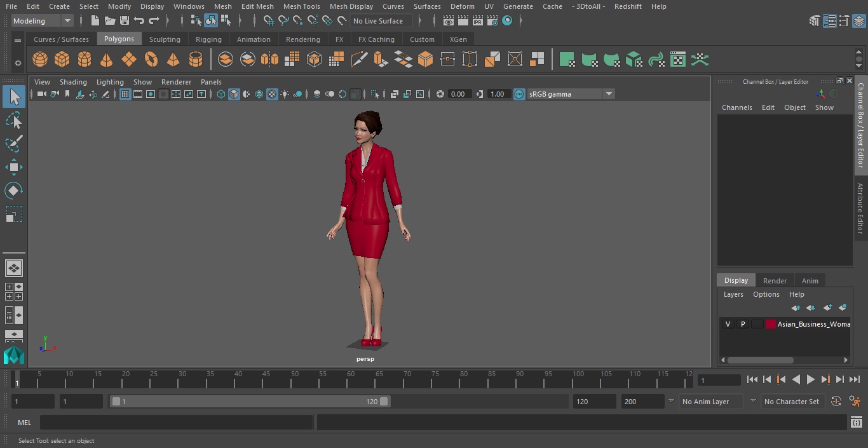Switch to the Anim layer tab
Viewport: 868px width, 448px height.
pos(810,281)
